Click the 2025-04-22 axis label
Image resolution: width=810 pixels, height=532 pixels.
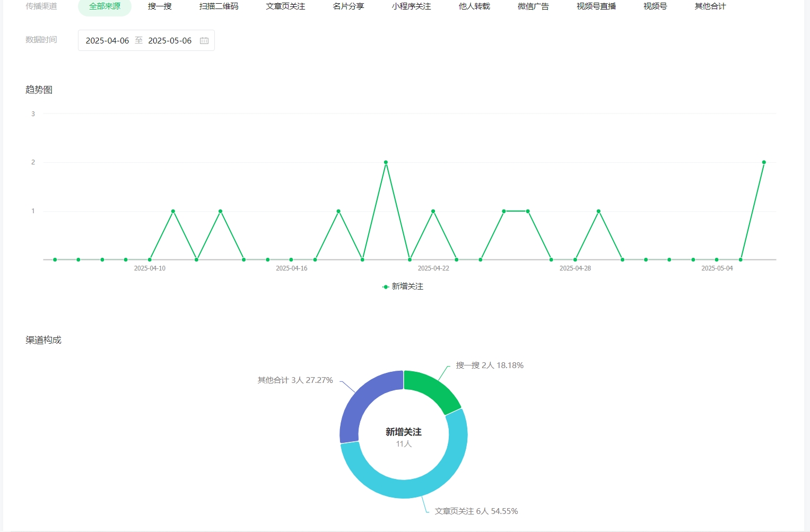point(433,268)
